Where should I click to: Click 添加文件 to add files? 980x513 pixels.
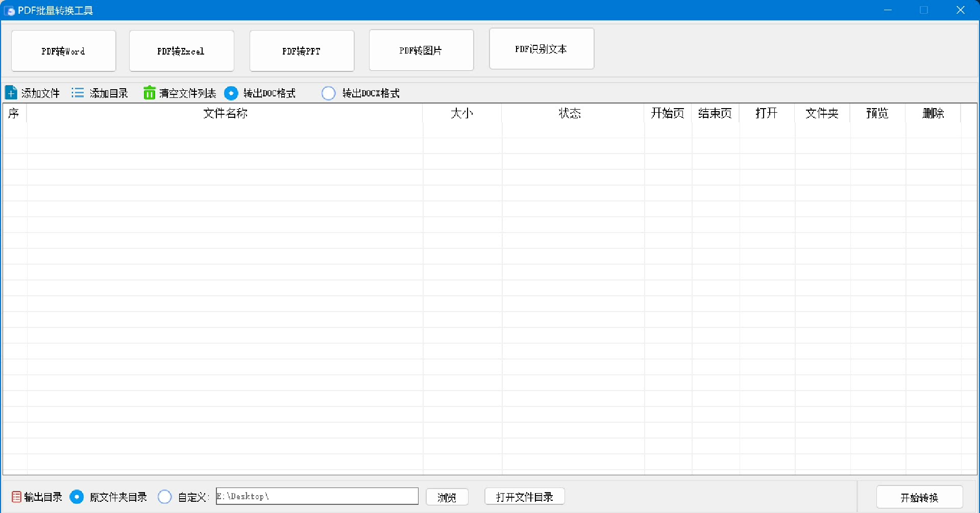[x=40, y=93]
